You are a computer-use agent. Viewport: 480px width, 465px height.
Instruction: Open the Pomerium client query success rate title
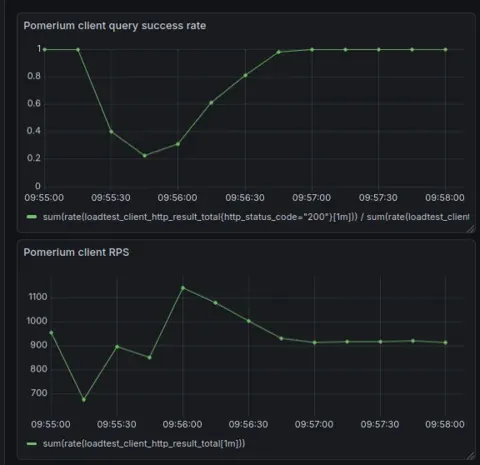pos(115,26)
